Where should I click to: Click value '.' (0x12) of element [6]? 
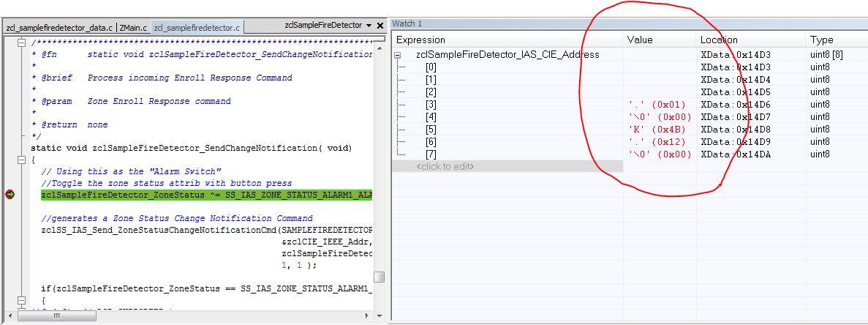657,142
